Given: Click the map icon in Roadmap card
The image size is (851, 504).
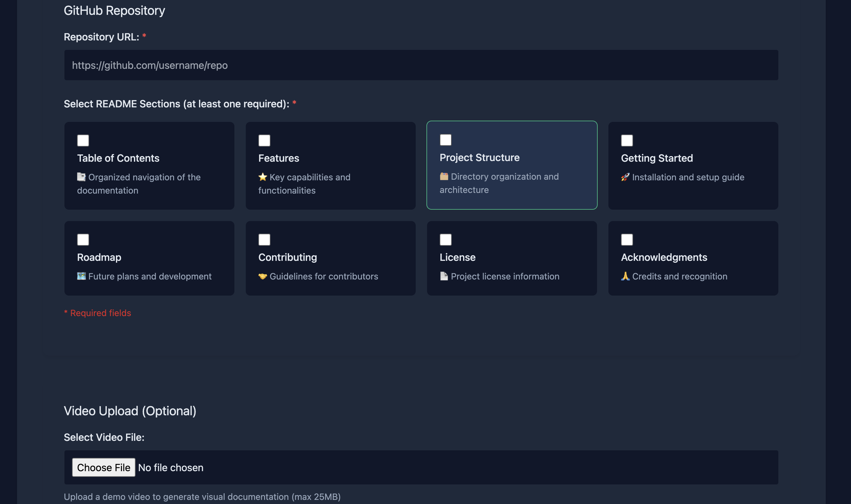Looking at the screenshot, I should (81, 276).
